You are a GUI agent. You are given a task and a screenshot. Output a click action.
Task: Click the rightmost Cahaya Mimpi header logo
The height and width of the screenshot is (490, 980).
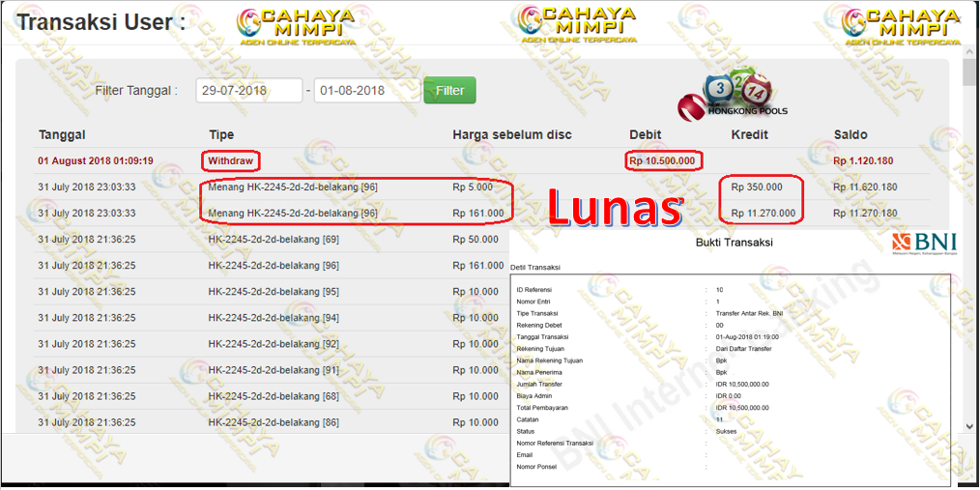tap(900, 26)
